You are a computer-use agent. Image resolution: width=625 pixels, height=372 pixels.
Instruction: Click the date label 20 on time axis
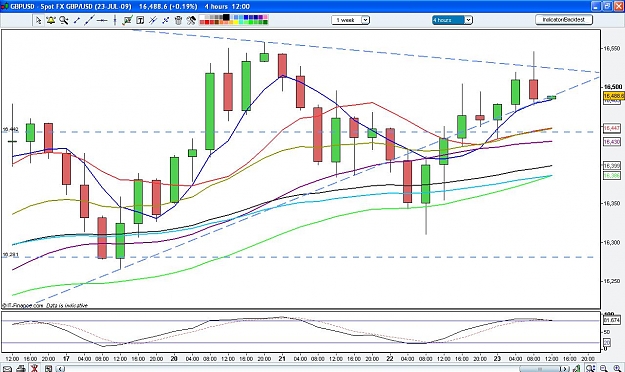(x=174, y=358)
